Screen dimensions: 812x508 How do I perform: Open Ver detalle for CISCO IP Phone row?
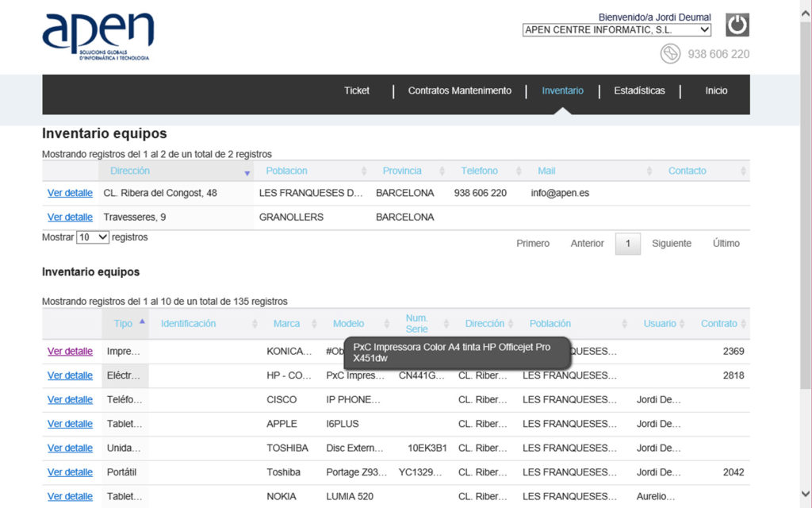[x=70, y=400]
